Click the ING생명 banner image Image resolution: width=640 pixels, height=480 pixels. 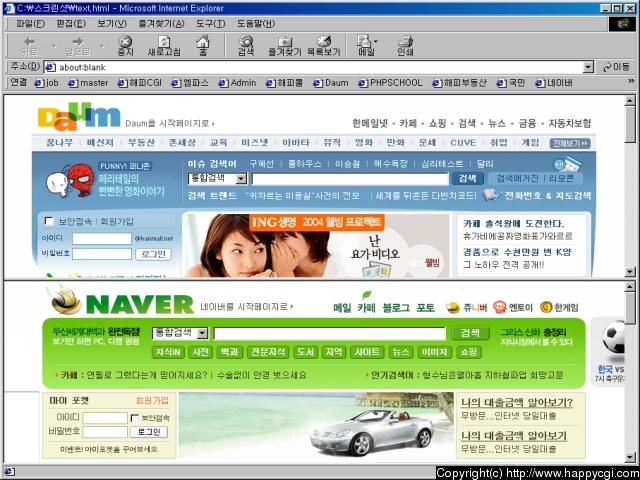click(316, 245)
